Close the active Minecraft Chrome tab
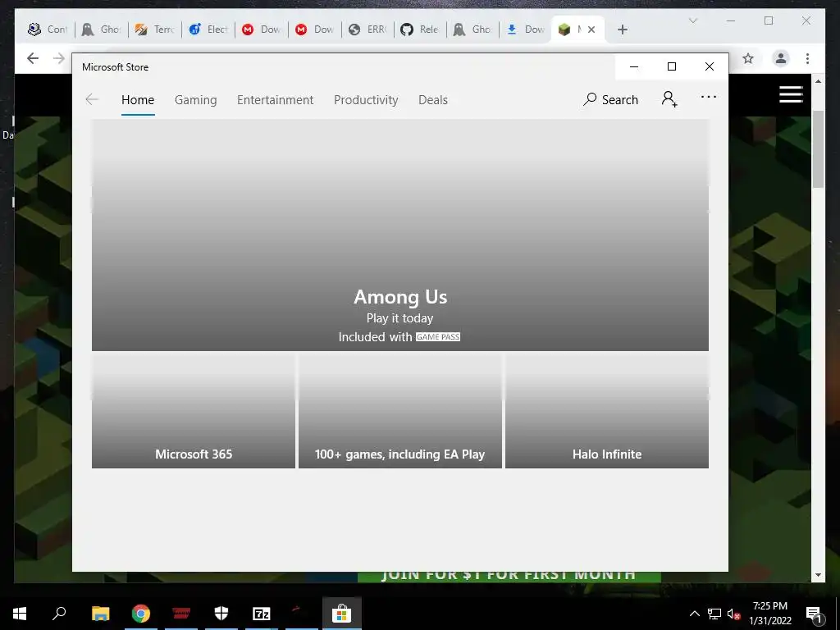 tap(591, 30)
